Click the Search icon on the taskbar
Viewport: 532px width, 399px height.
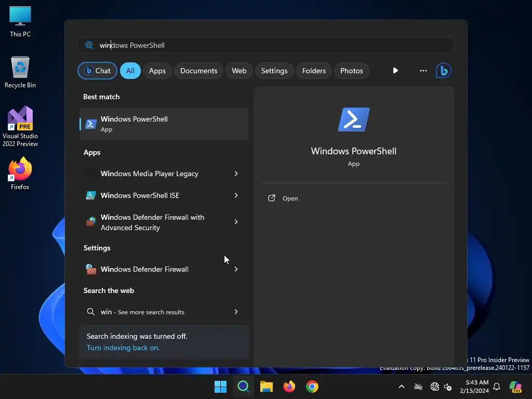(x=243, y=387)
